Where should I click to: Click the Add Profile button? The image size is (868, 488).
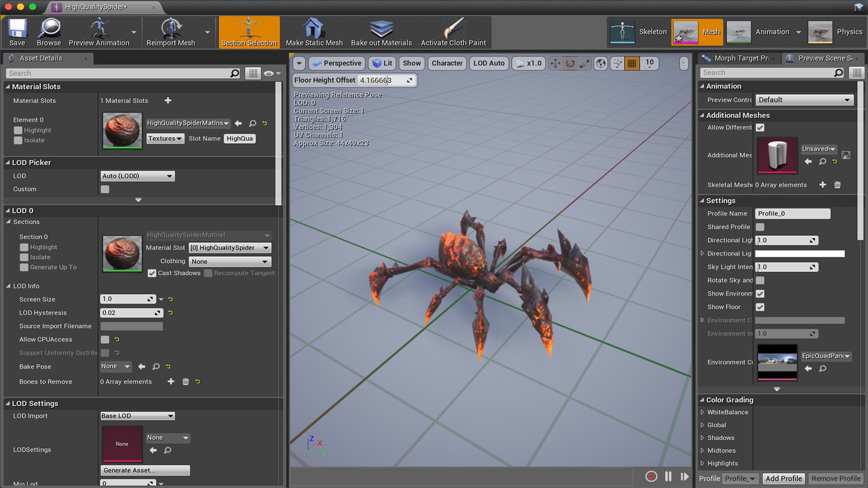tap(783, 479)
